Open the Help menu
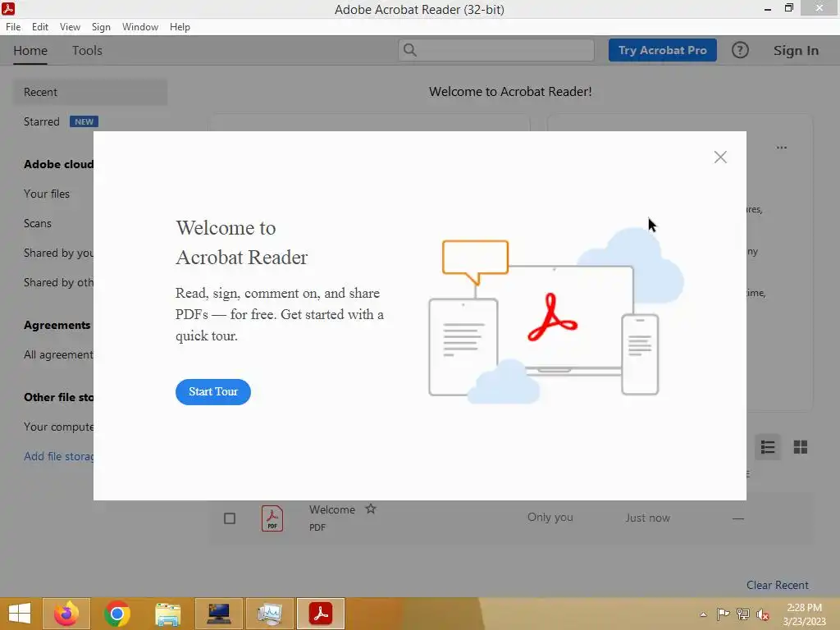The height and width of the screenshot is (630, 840). coord(180,27)
